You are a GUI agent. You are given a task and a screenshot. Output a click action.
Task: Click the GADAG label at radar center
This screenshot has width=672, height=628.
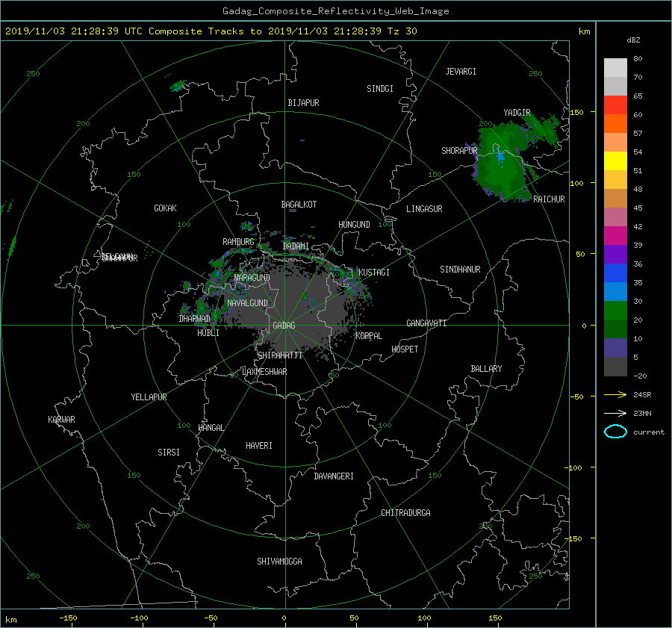pyautogui.click(x=284, y=326)
